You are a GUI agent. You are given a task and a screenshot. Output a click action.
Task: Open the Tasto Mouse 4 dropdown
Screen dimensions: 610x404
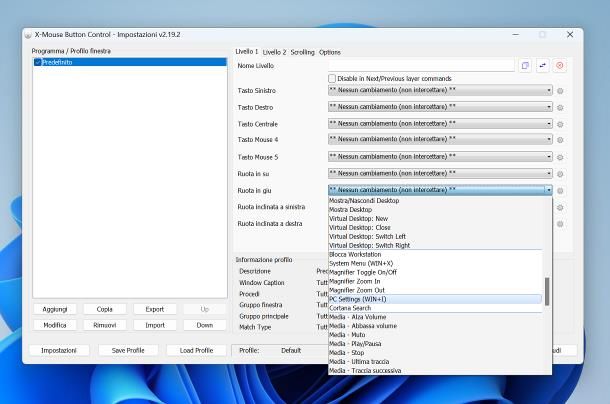(x=440, y=139)
